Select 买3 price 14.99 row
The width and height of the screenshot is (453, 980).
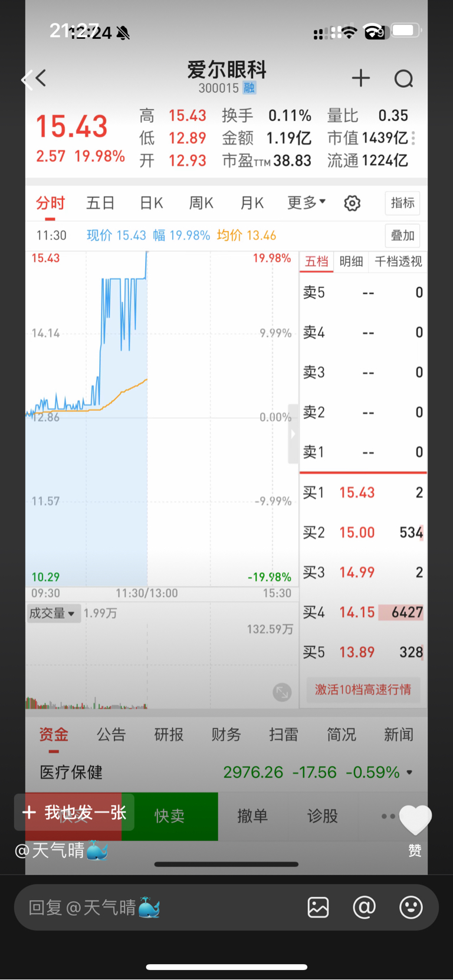tap(363, 572)
